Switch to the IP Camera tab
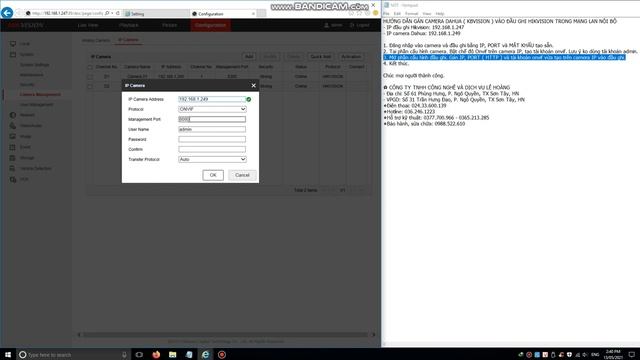 pos(128,40)
